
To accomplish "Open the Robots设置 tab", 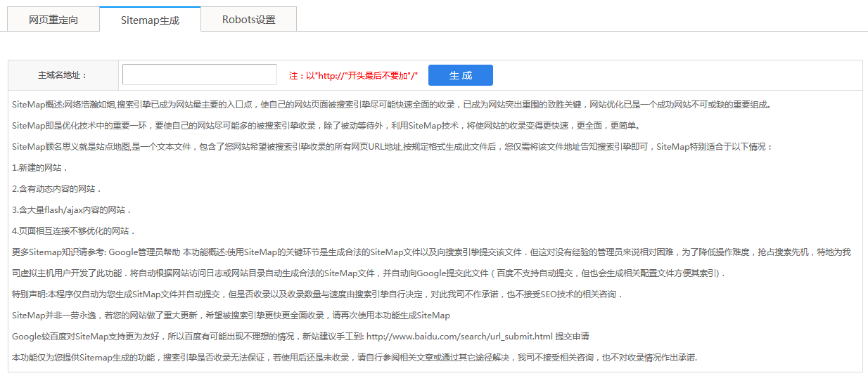I will click(x=248, y=20).
